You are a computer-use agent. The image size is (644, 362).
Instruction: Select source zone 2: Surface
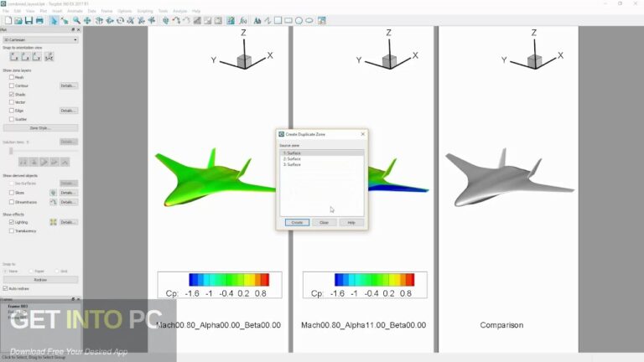click(322, 158)
